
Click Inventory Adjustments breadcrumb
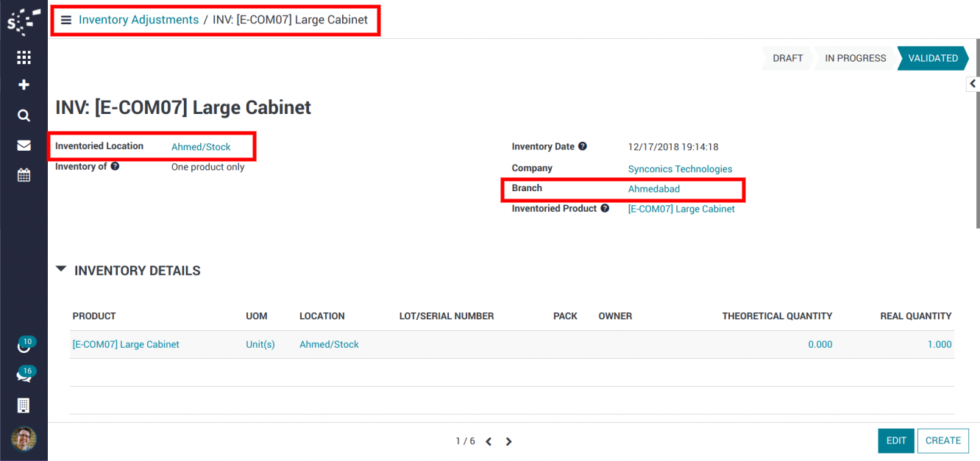click(x=138, y=20)
